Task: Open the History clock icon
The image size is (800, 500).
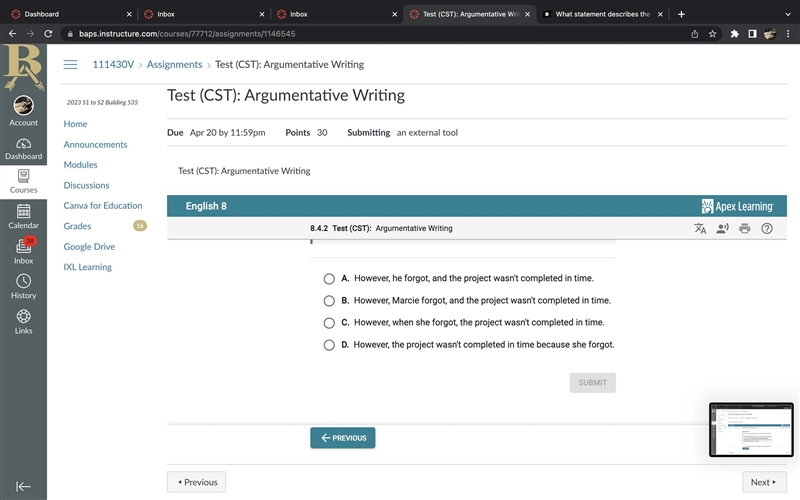Action: [x=23, y=286]
